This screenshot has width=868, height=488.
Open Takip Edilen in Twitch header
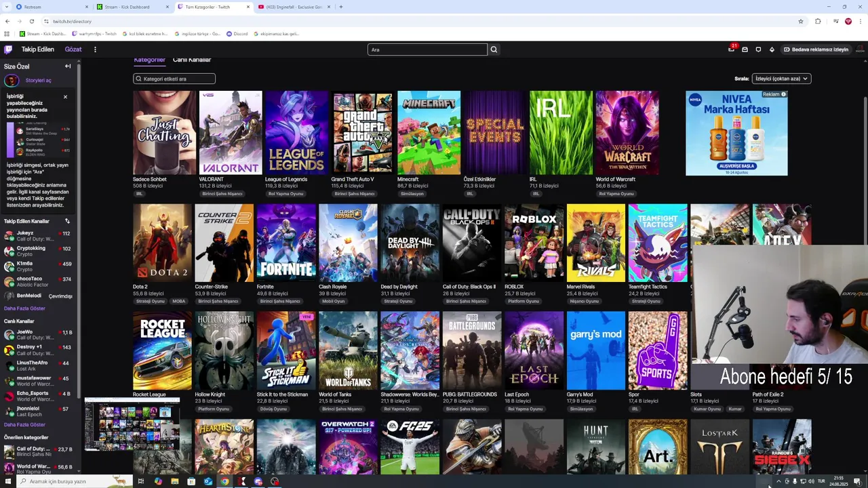click(37, 49)
